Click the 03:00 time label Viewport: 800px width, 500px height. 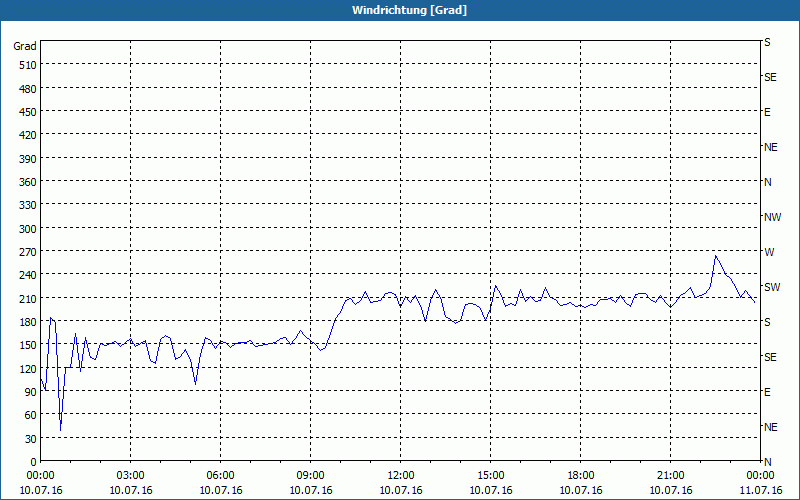pyautogui.click(x=131, y=476)
